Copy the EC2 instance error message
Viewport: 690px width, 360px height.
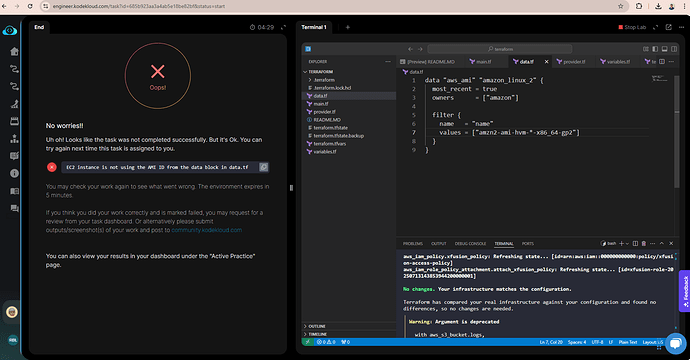pyautogui.click(x=263, y=167)
